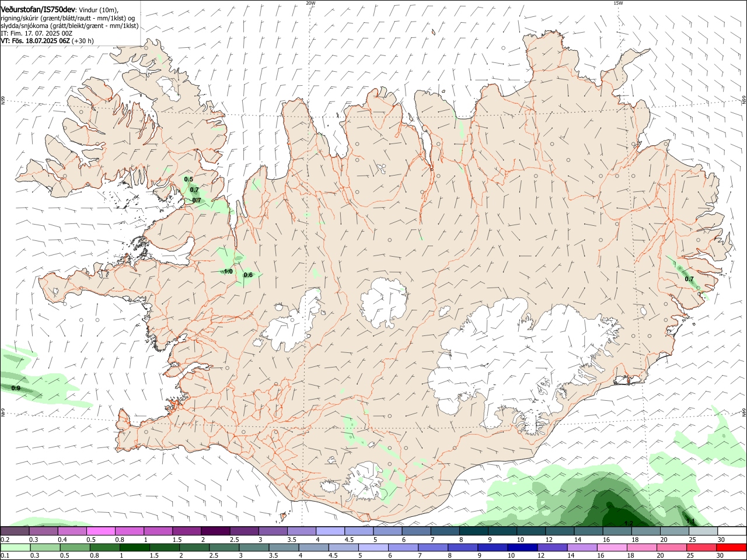Click the 20W longitude label
The width and height of the screenshot is (747, 560).
tap(310, 3)
